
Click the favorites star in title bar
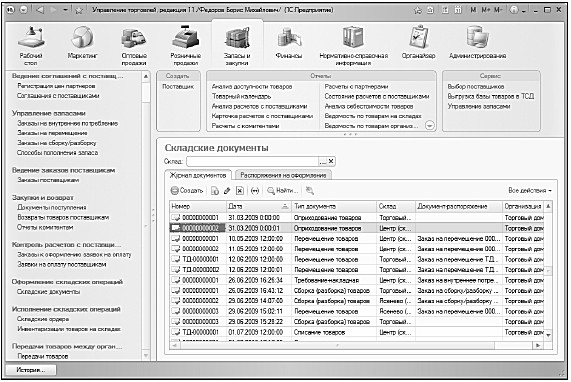click(x=79, y=10)
